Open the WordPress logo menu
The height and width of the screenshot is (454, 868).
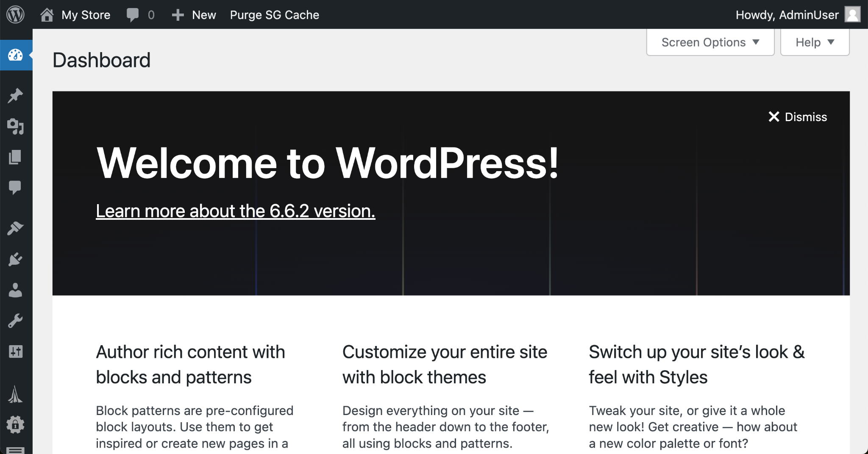[x=16, y=15]
